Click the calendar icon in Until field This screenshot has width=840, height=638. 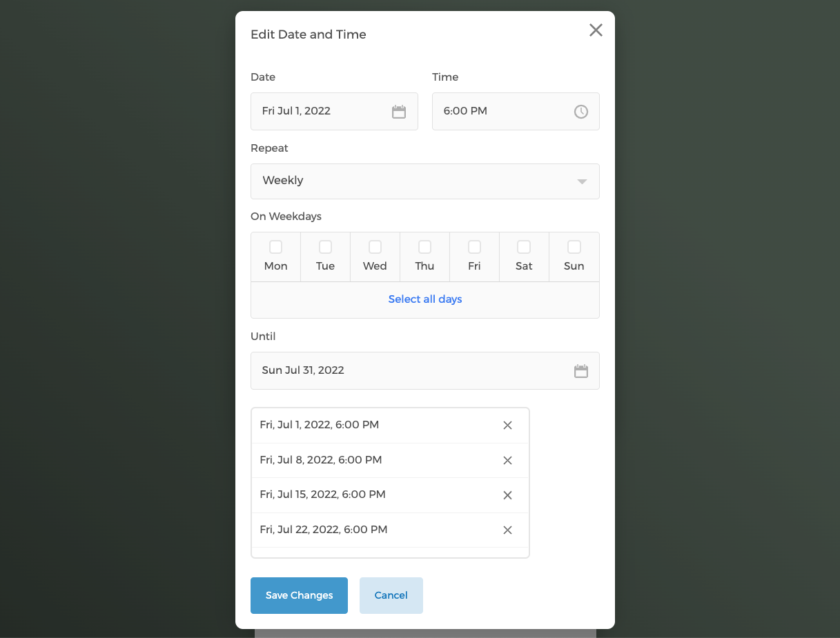(581, 371)
